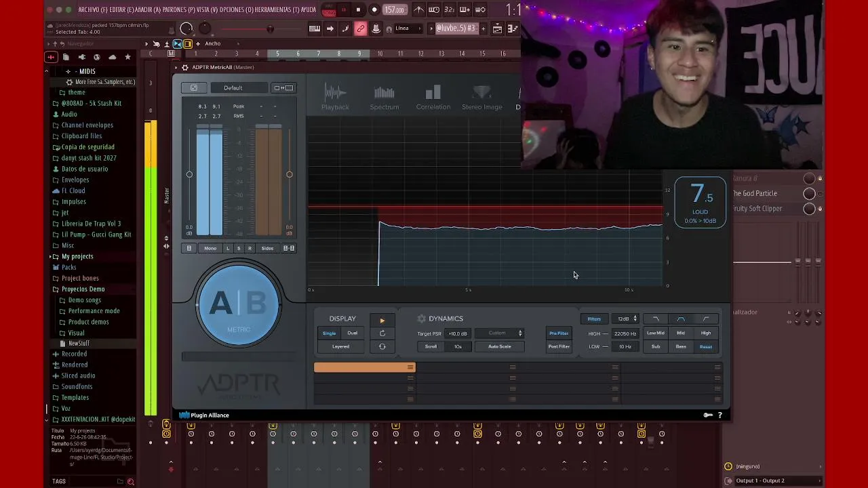This screenshot has height=488, width=868.
Task: Select the High filter preset
Action: coord(706,333)
